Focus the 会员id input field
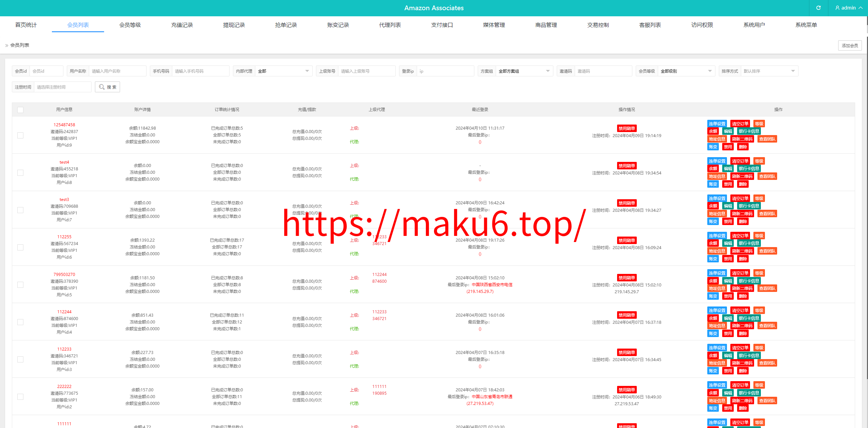 click(46, 71)
